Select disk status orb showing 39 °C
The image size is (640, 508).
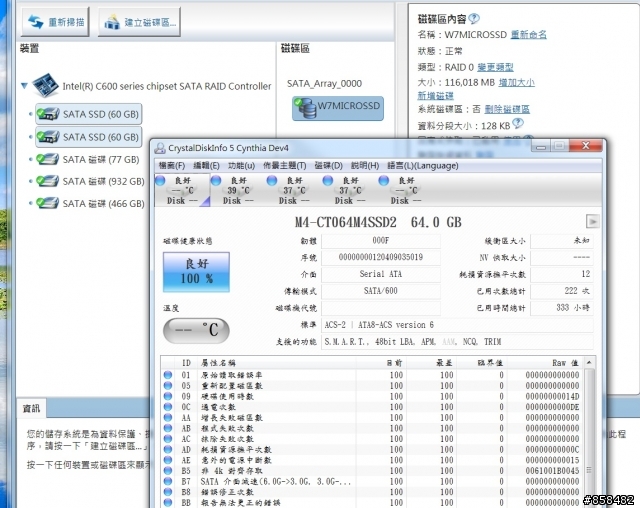216,180
